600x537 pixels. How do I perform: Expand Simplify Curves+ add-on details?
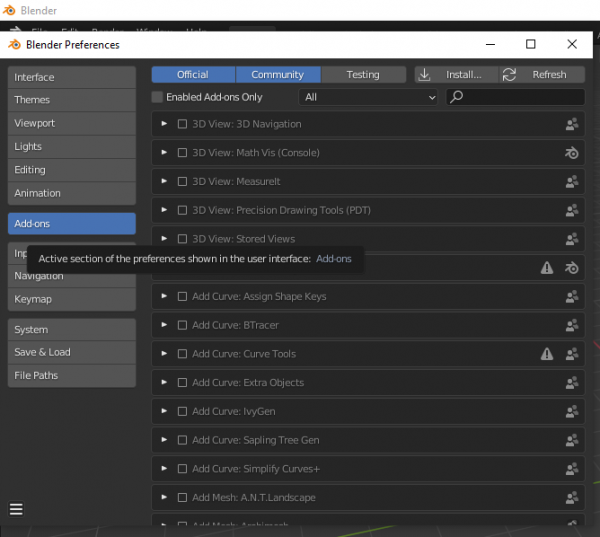pyautogui.click(x=164, y=468)
